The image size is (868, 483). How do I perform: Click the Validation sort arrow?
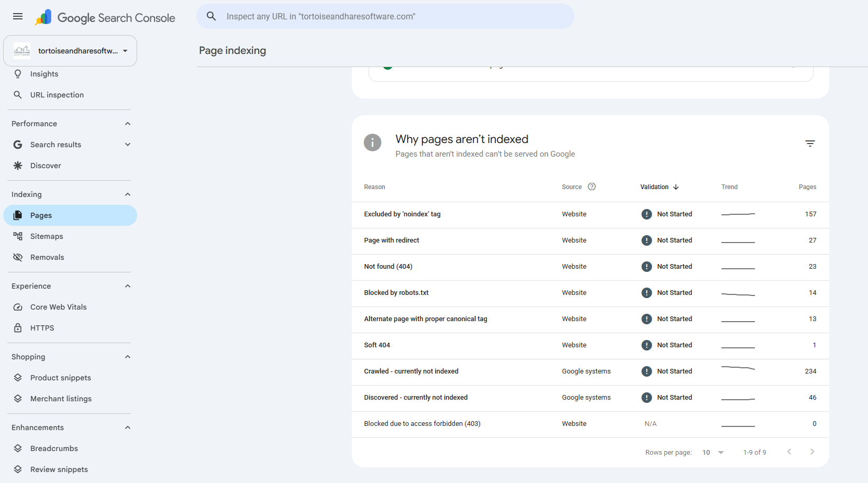click(x=676, y=187)
